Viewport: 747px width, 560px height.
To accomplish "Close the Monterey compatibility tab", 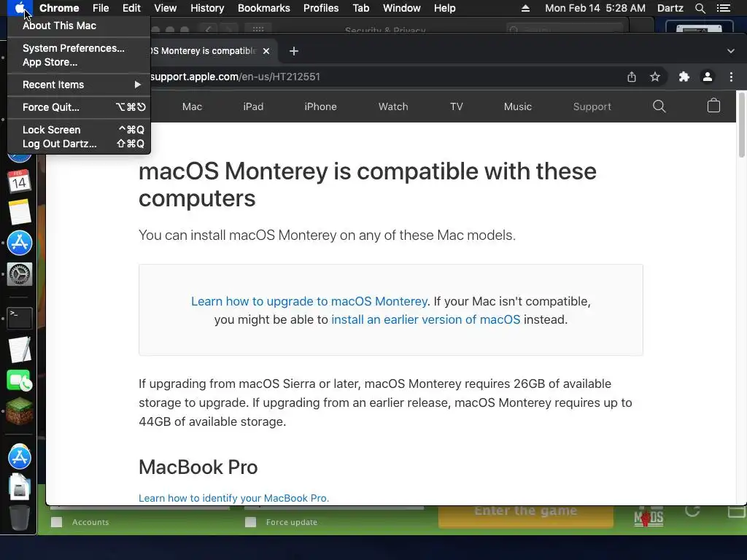I will [266, 51].
